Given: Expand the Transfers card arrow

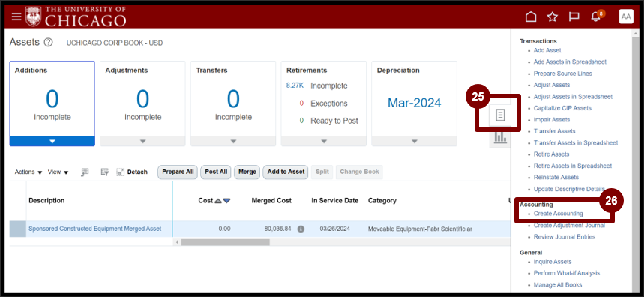Looking at the screenshot, I should tap(233, 141).
